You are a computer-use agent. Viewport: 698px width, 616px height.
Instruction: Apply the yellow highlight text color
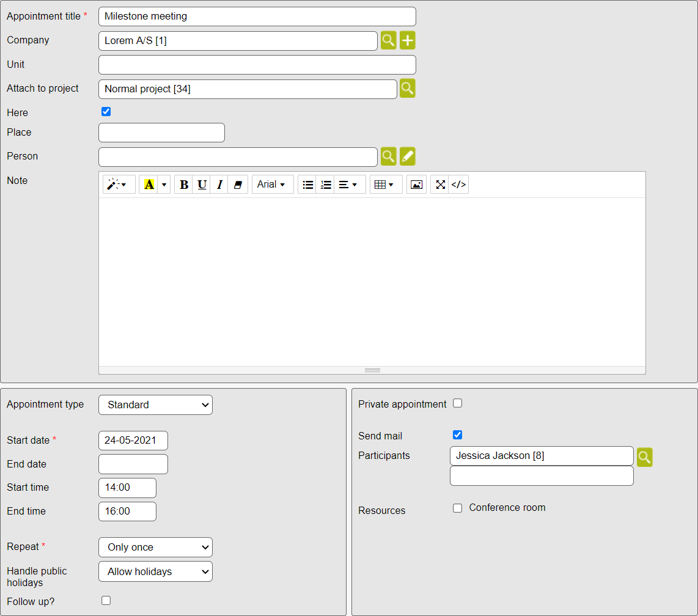pos(149,185)
